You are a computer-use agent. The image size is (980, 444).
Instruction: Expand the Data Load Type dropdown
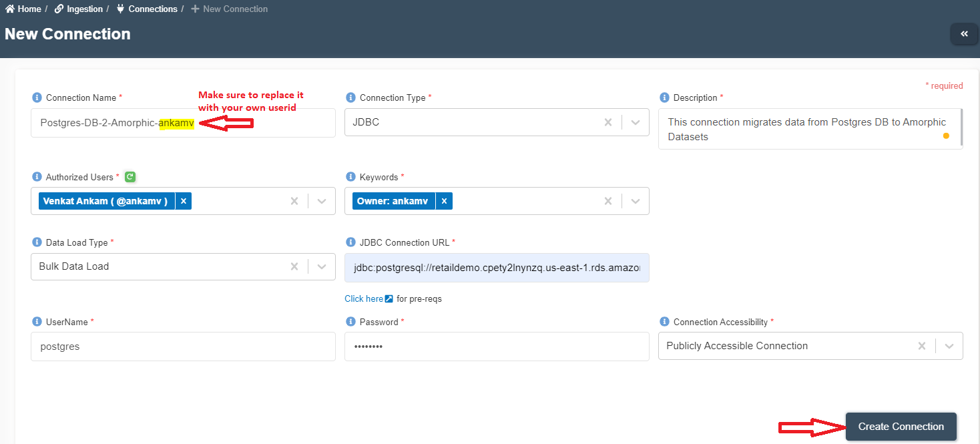coord(322,266)
